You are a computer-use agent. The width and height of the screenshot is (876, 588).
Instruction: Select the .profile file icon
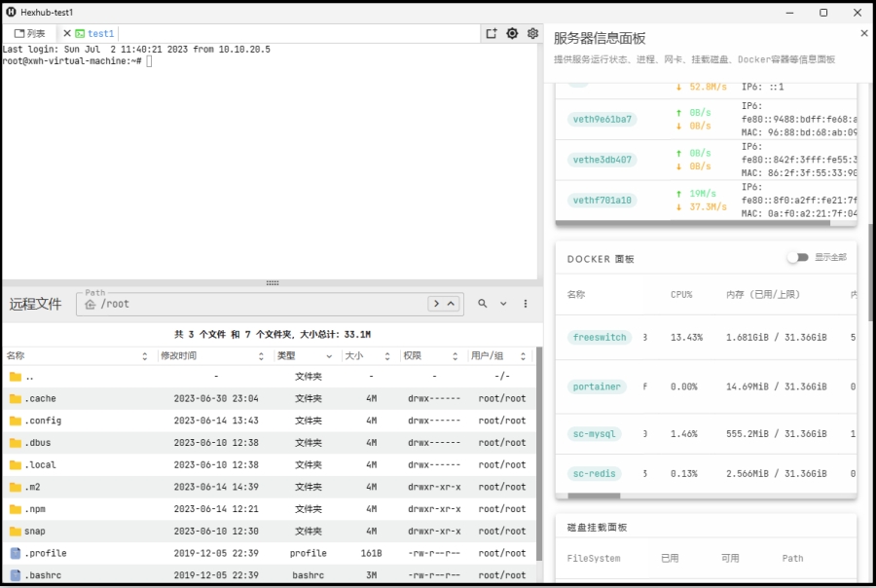(16, 553)
